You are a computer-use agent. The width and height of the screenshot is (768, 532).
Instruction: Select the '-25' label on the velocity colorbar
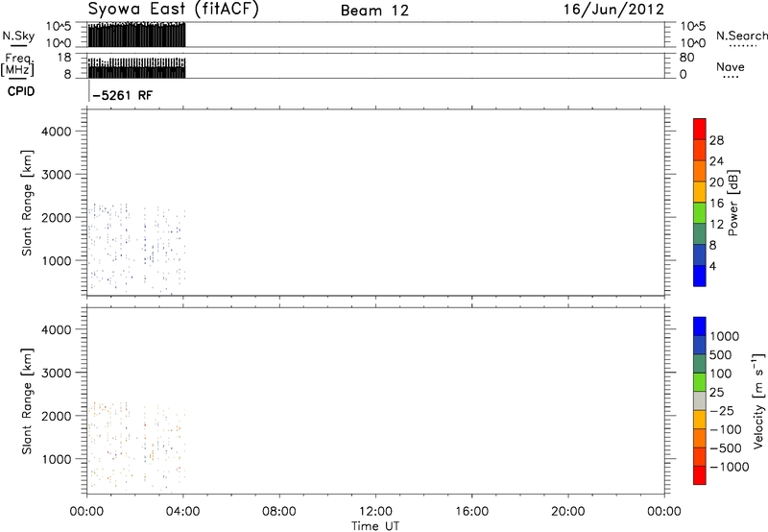pyautogui.click(x=722, y=411)
